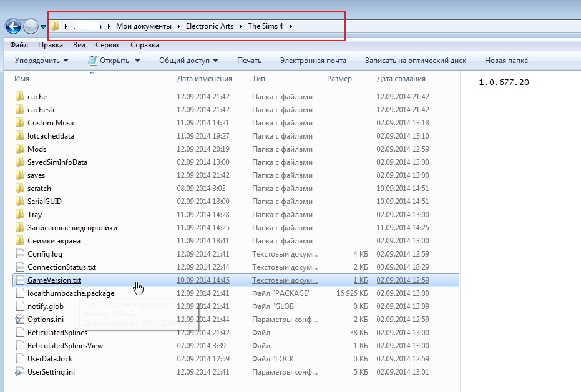Click the saves folder name
The image size is (581, 392).
pos(36,175)
